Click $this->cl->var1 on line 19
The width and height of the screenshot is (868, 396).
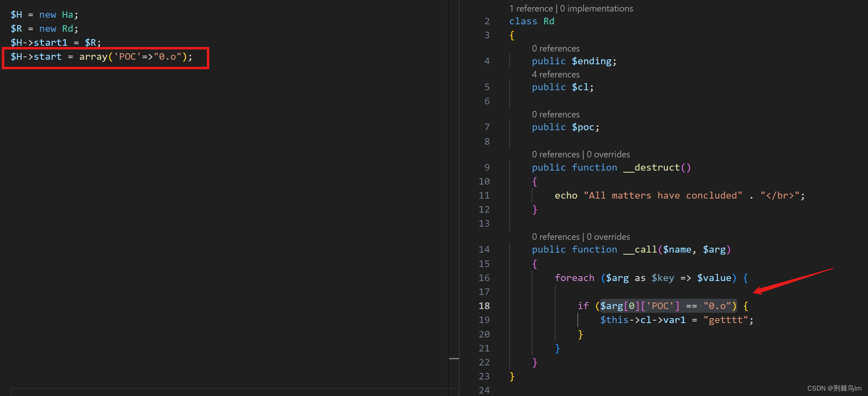[x=643, y=320]
